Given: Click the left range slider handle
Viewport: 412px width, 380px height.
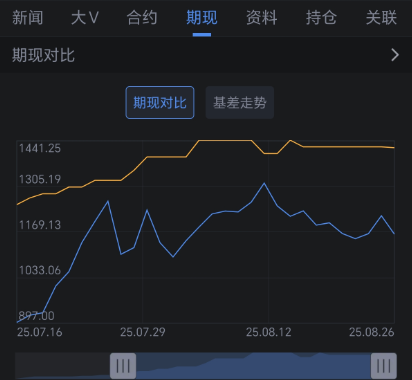Looking at the screenshot, I should click(123, 366).
